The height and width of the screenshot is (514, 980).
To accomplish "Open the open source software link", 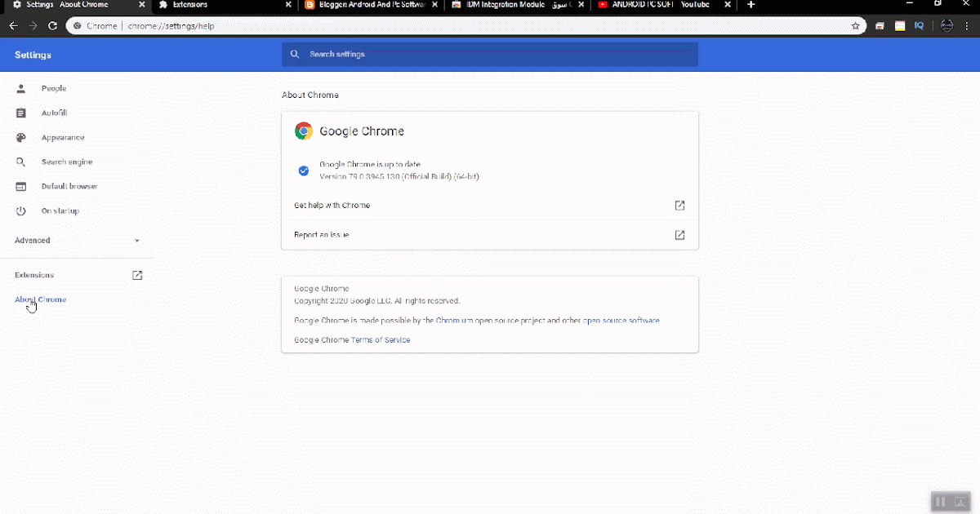I will point(621,321).
